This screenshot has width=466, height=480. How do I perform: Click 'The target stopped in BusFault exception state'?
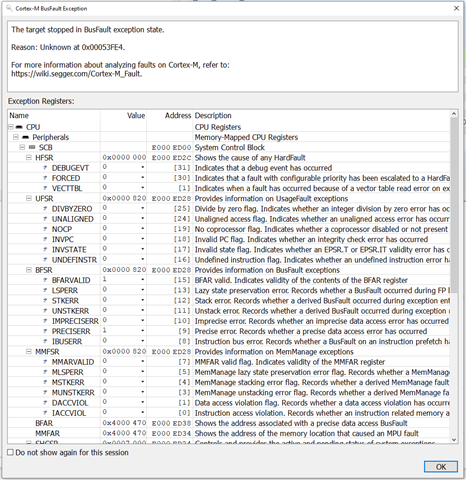(88, 30)
